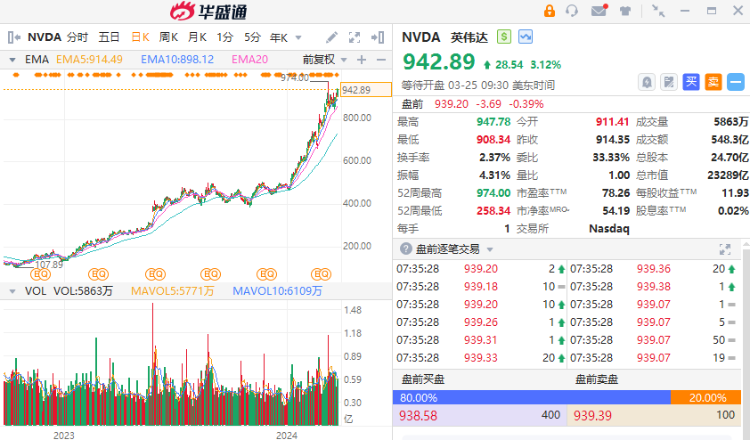Click the orange 卖 sell button
Screen dimensions: 750x440
coord(713,82)
